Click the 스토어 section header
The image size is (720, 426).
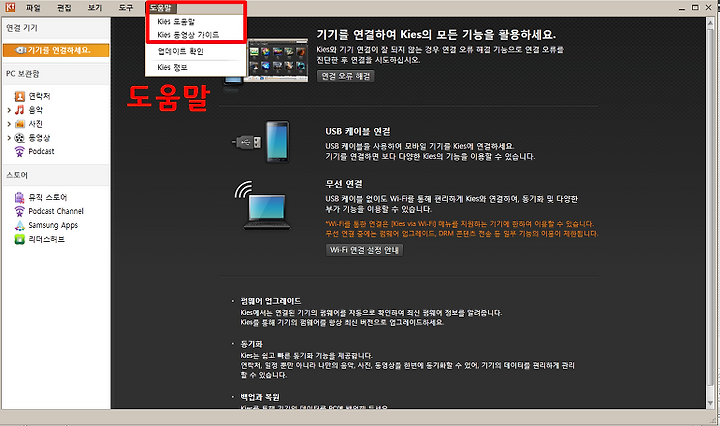56,175
